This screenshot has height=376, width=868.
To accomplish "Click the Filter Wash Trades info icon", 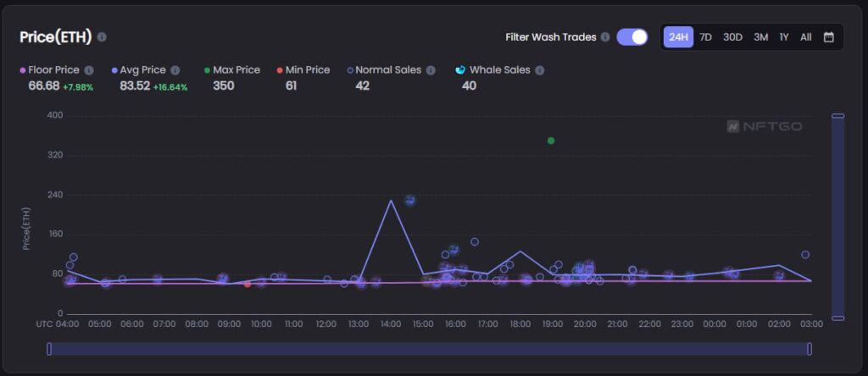I will click(x=604, y=37).
